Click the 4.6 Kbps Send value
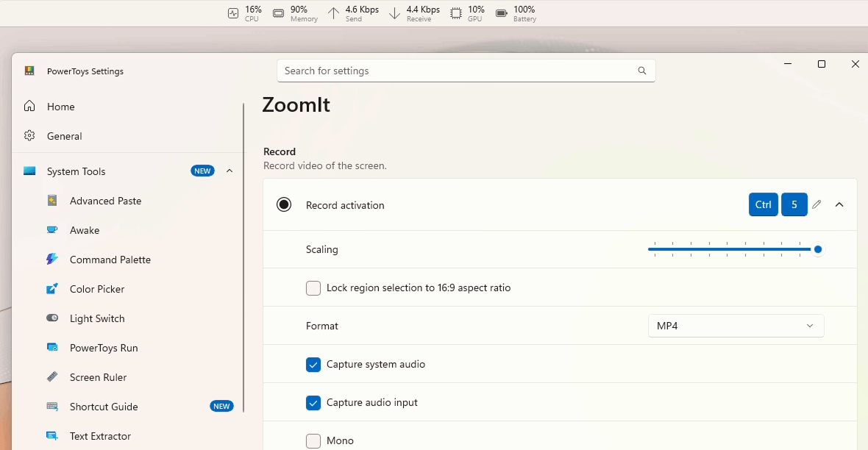 tap(362, 10)
